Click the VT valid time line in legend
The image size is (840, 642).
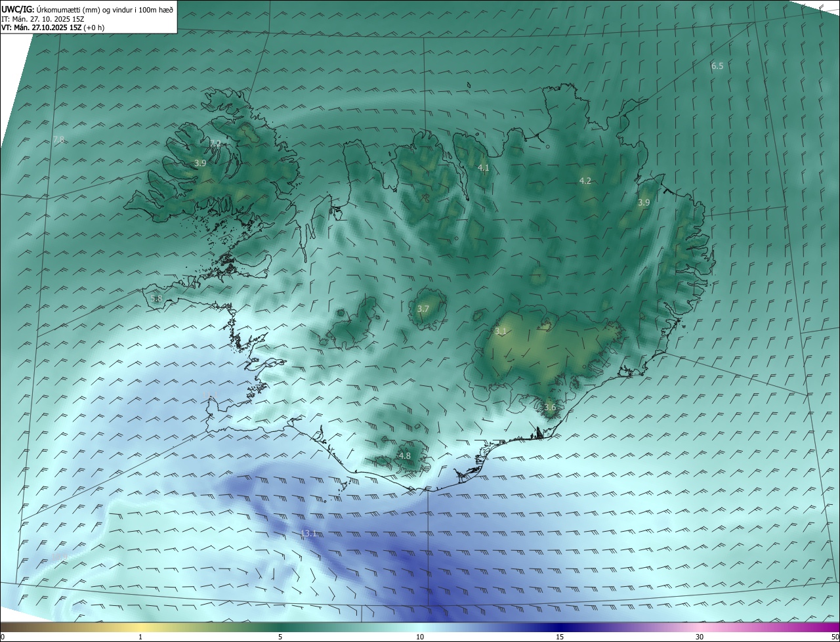tap(52, 28)
